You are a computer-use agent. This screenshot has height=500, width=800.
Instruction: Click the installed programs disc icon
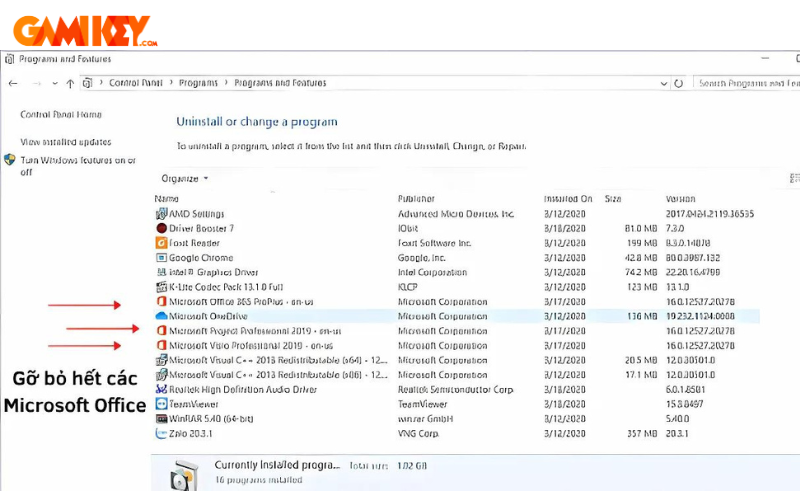183,476
